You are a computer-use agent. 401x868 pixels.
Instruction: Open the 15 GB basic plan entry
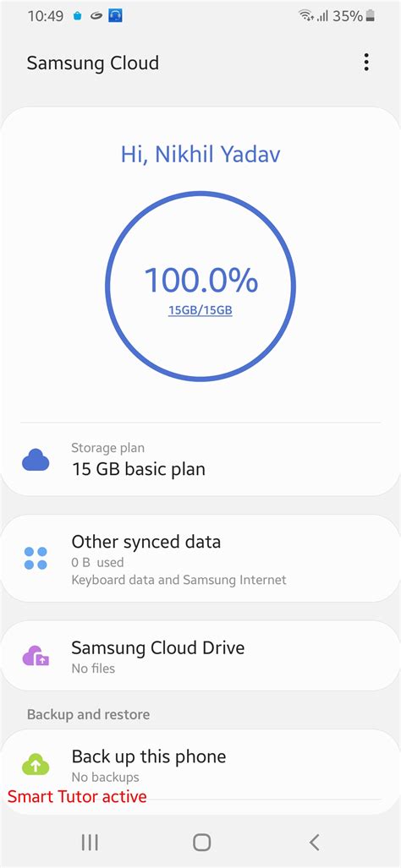pyautogui.click(x=200, y=460)
